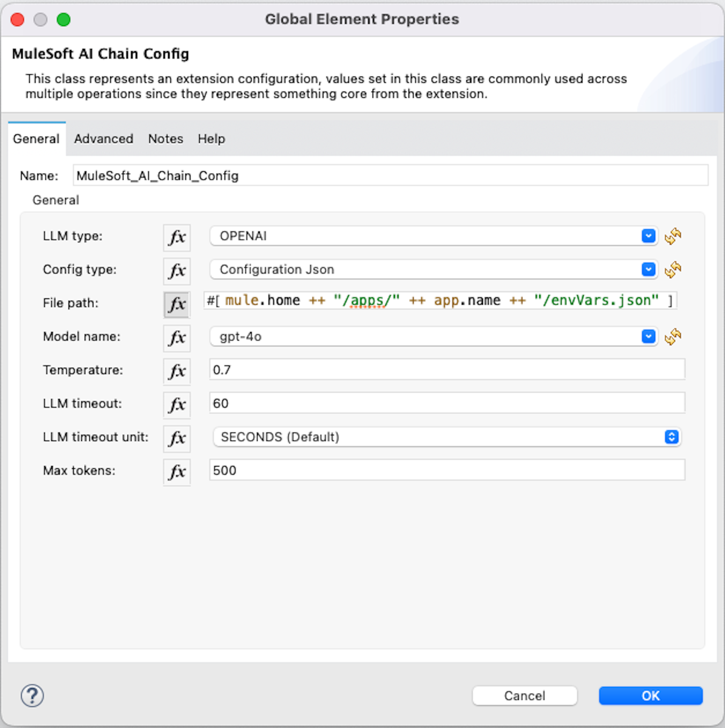Switch to the Advanced tab
The height and width of the screenshot is (728, 725).
[103, 139]
